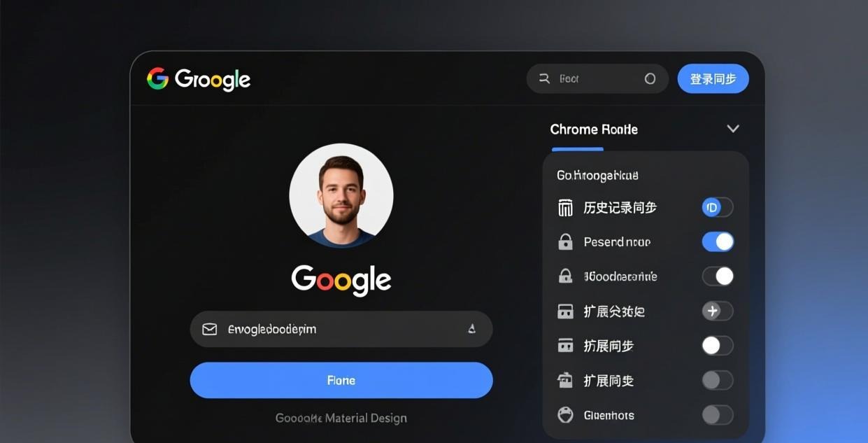Screen dimensions: 868x443
Task: Toggle the 历史记录同步 switch
Action: tap(718, 207)
